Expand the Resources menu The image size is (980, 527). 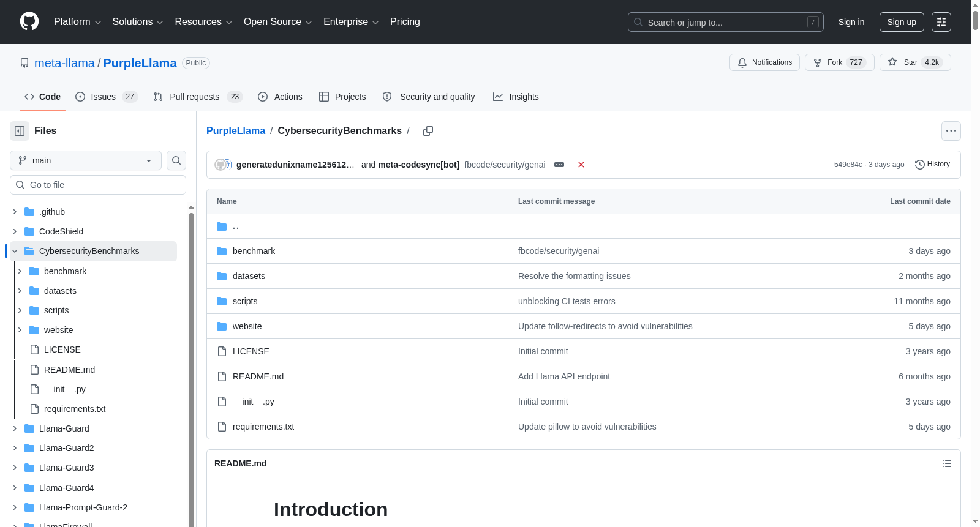point(203,22)
